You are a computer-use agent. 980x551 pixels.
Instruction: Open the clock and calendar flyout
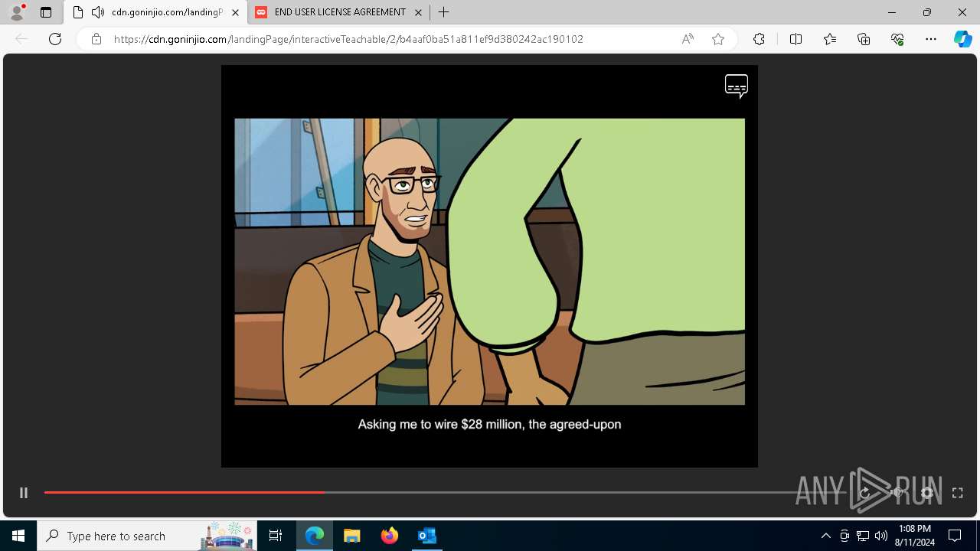(x=915, y=536)
